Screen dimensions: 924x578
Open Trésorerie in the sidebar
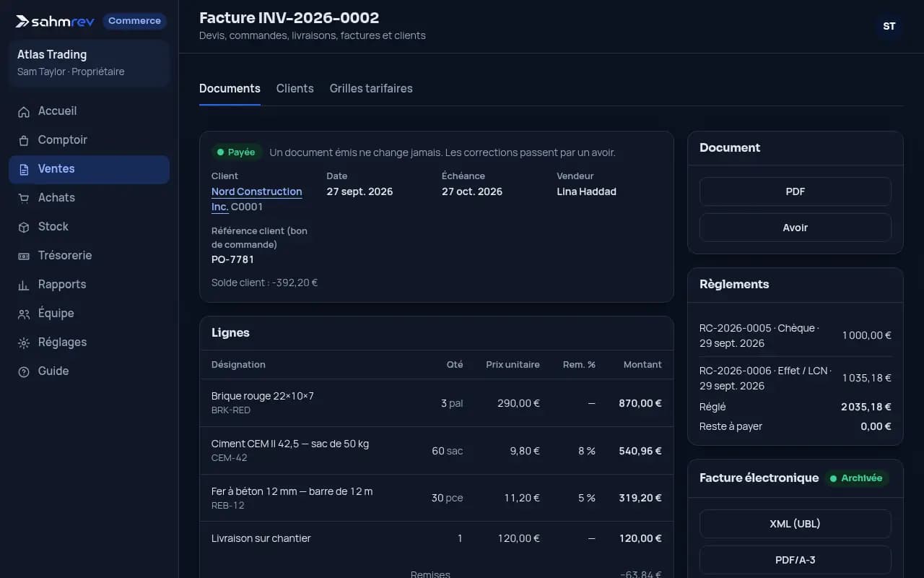[x=89, y=256]
